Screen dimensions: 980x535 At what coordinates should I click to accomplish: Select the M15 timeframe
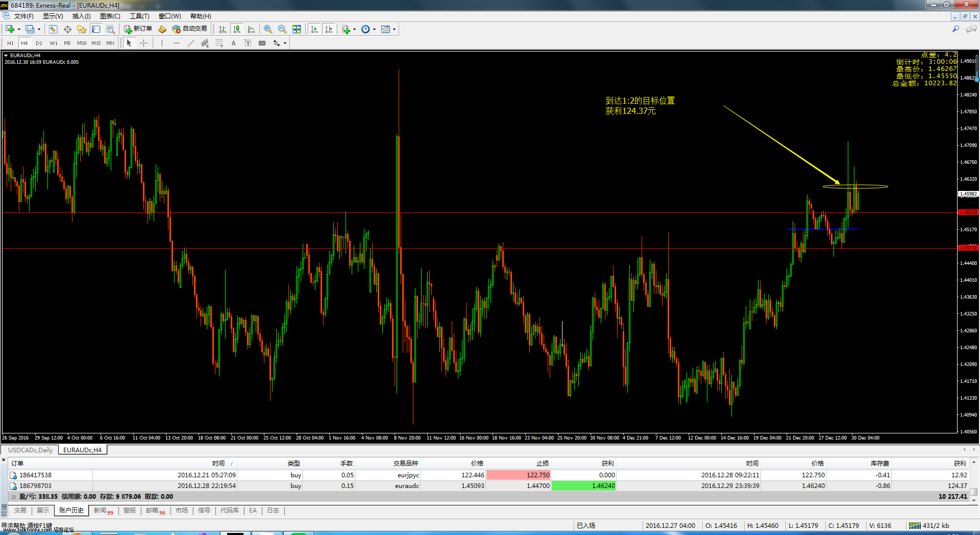pyautogui.click(x=96, y=43)
